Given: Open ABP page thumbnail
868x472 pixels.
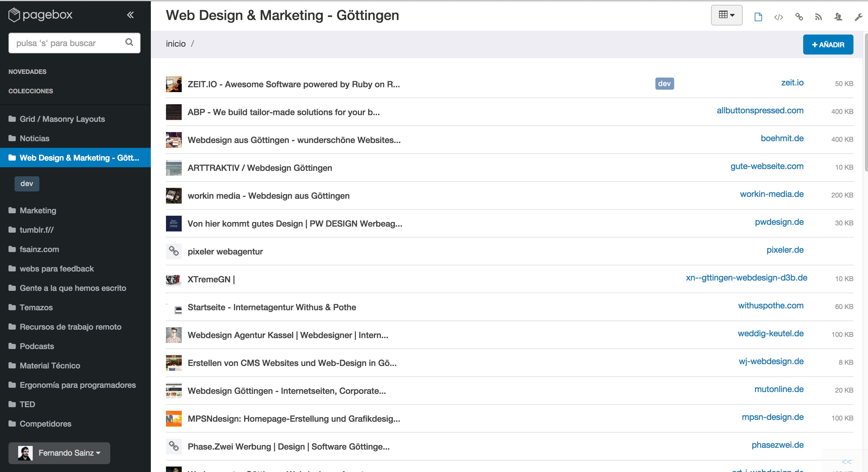Looking at the screenshot, I should (174, 112).
